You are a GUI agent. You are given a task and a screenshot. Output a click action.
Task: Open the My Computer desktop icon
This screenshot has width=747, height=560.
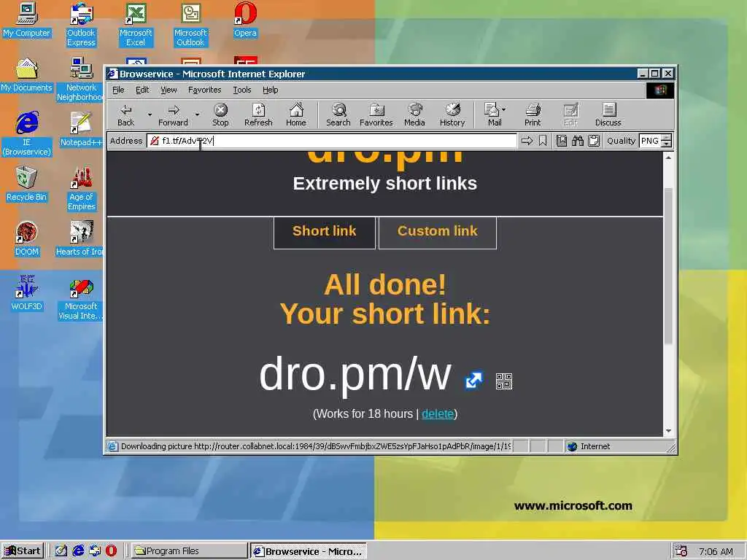[27, 20]
